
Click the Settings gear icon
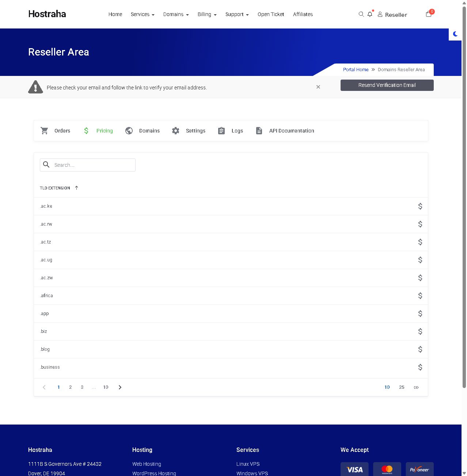(176, 131)
